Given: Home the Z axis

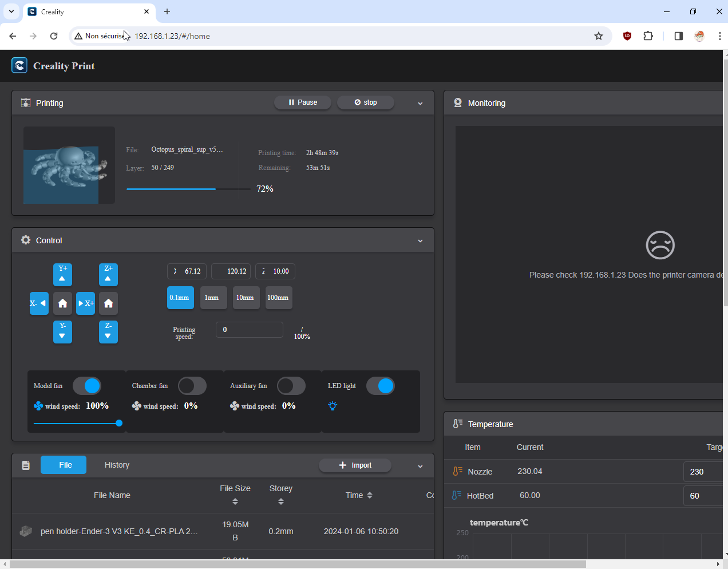Looking at the screenshot, I should tap(108, 303).
